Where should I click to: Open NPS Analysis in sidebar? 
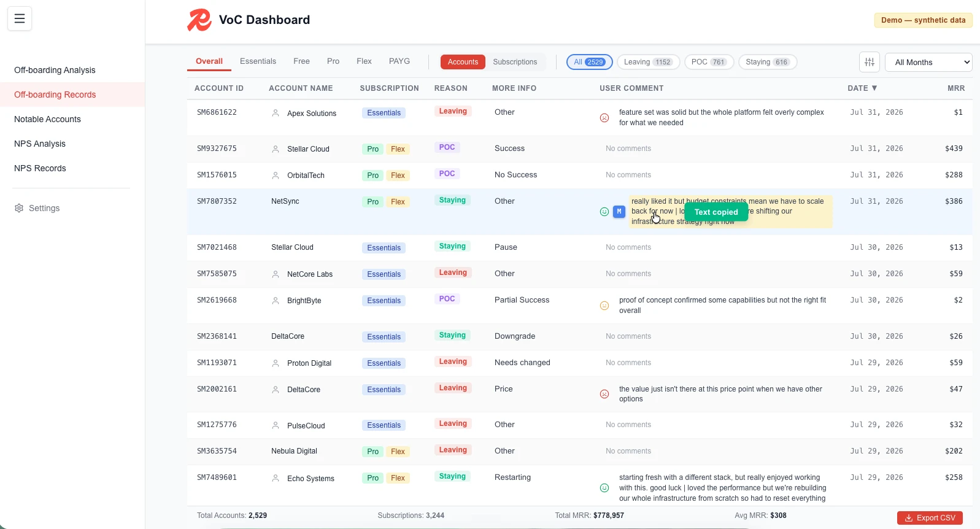click(72, 144)
